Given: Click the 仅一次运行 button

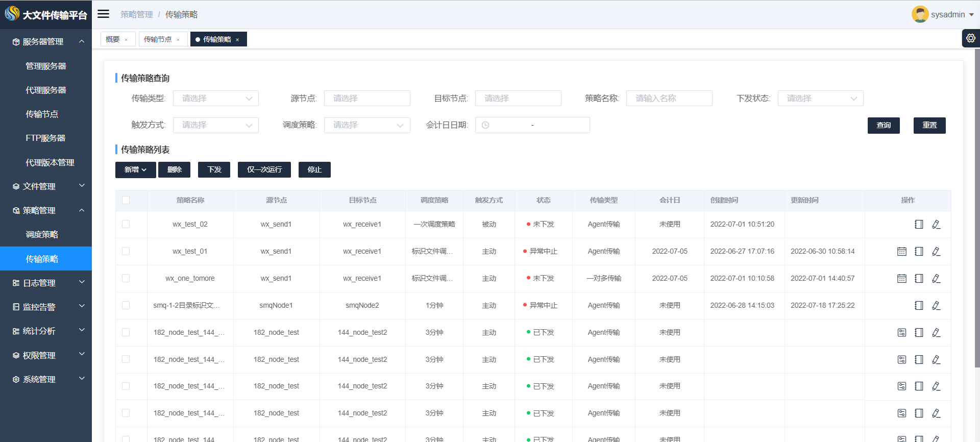Looking at the screenshot, I should pyautogui.click(x=264, y=169).
